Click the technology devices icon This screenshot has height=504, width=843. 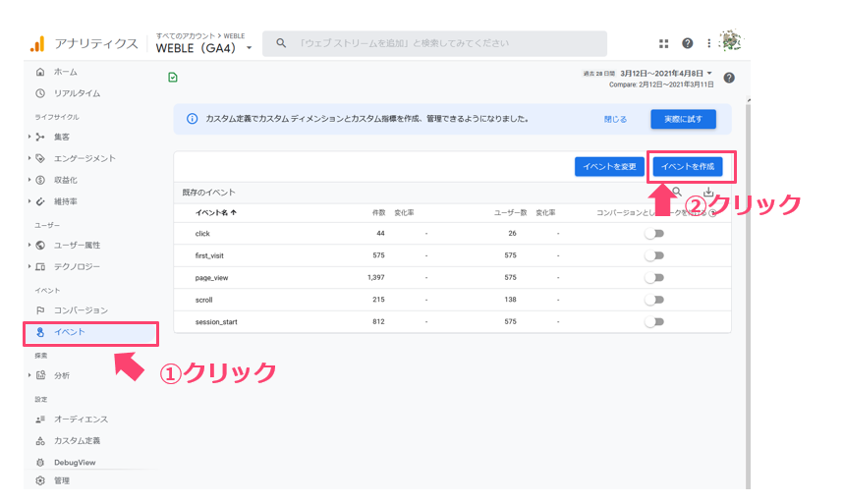coord(40,266)
